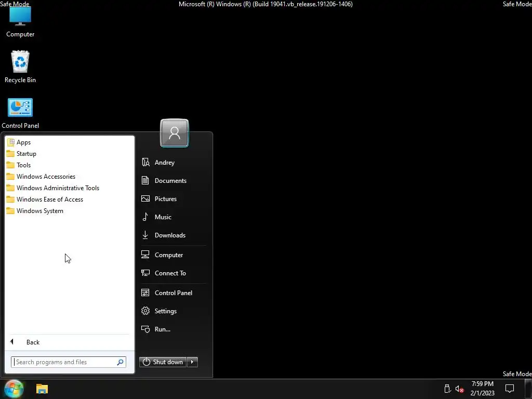Open Computer from the start menu list

tap(173, 255)
